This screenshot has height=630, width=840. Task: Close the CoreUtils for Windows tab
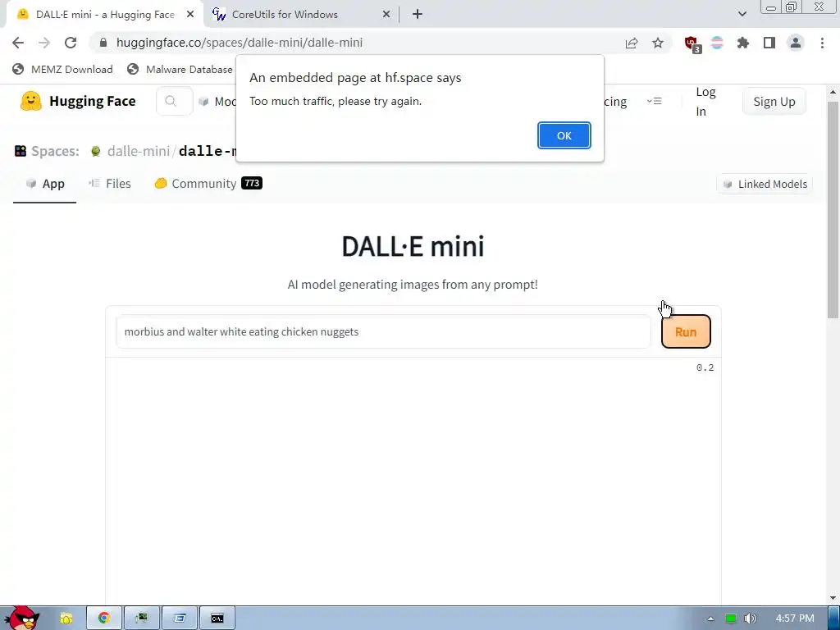click(x=386, y=15)
